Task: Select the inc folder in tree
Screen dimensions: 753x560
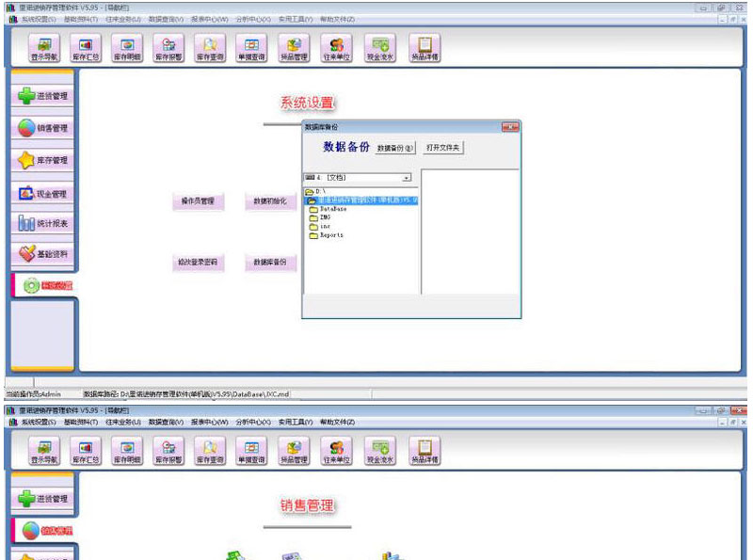Action: pos(320,226)
